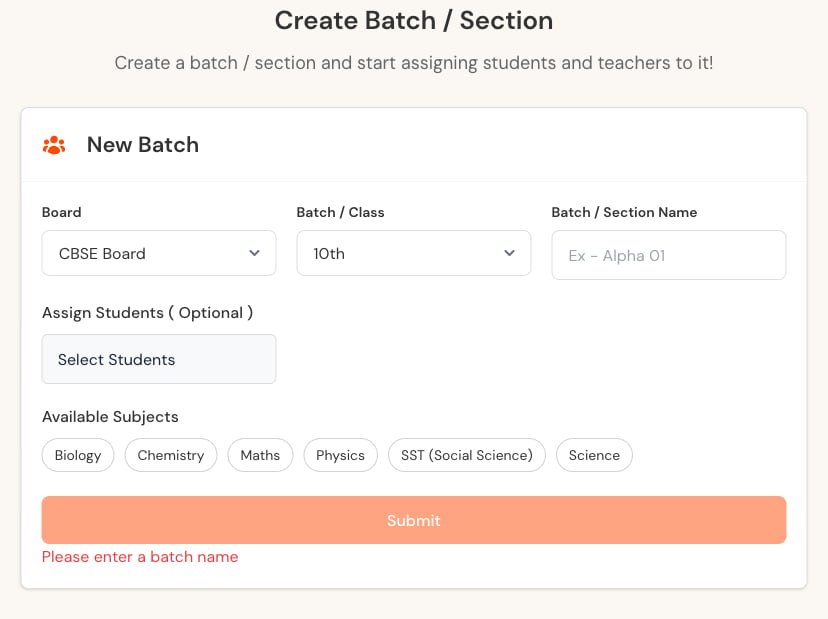Toggle the Biology subject chip
Viewport: 828px width, 619px height.
pyautogui.click(x=78, y=455)
